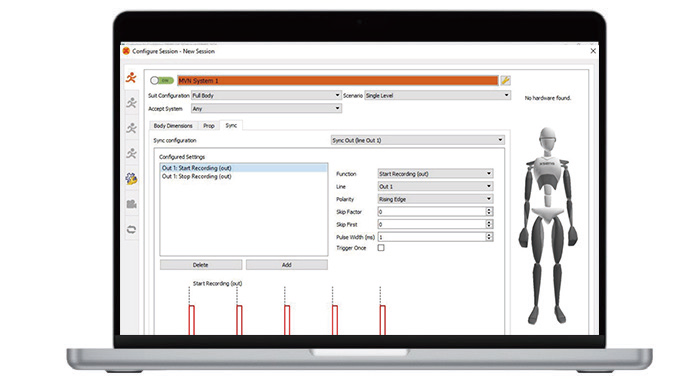This screenshot has height=385, width=683.
Task: Click the Xsens logo in title bar
Action: point(126,51)
